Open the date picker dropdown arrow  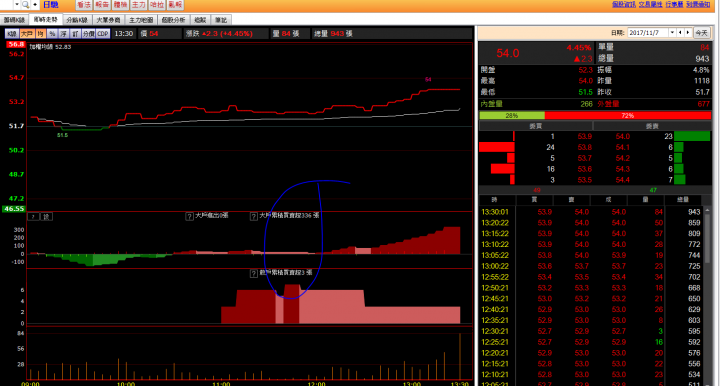[672, 33]
